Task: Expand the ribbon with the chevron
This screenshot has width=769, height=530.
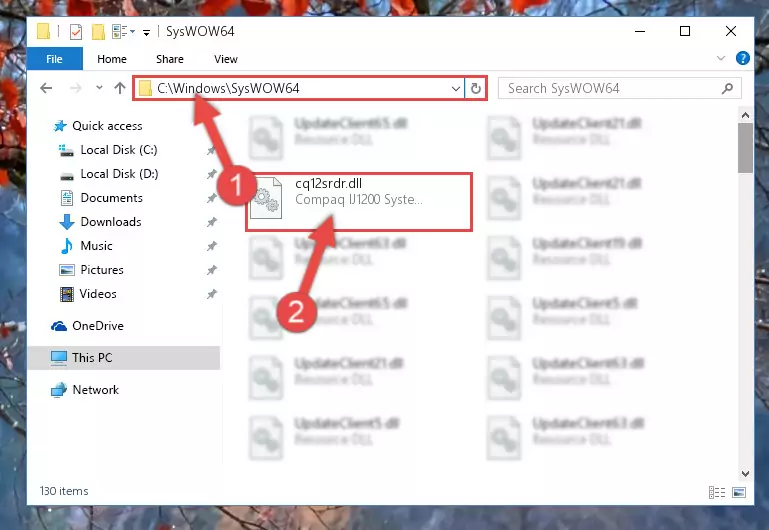Action: [720, 58]
